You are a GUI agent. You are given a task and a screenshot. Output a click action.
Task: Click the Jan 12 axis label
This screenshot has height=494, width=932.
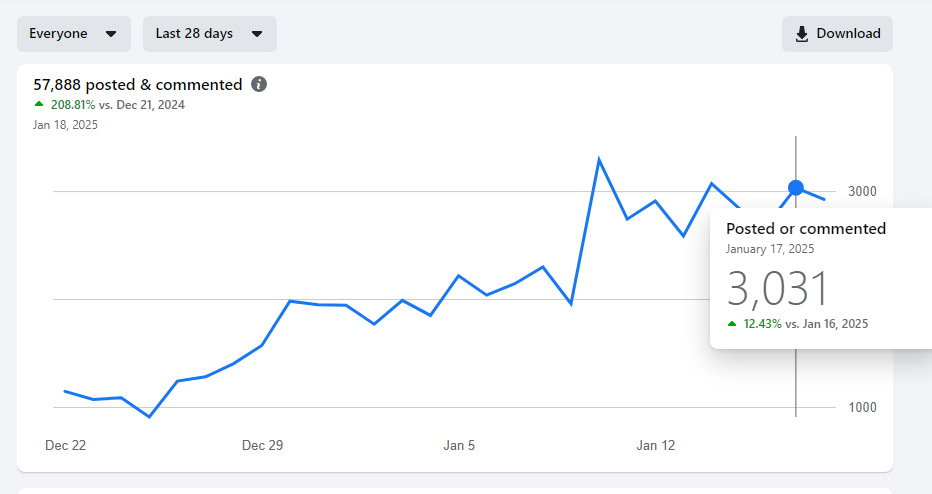point(656,445)
